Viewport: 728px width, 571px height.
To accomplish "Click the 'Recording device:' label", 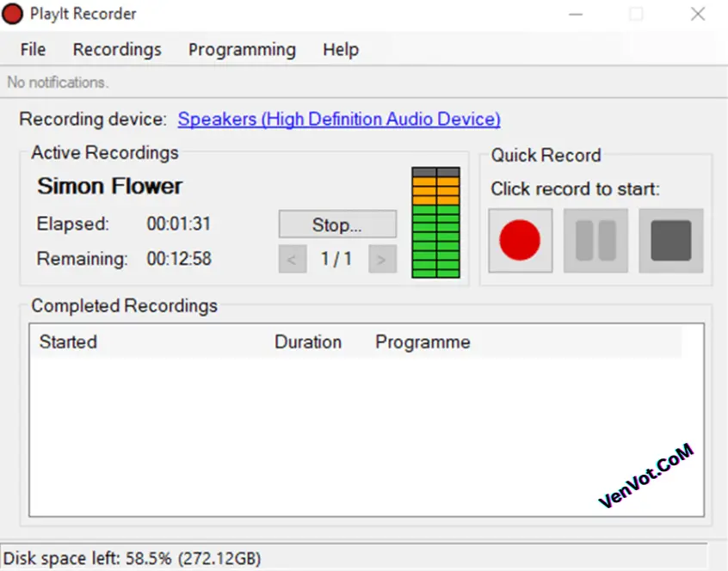I will pos(93,120).
